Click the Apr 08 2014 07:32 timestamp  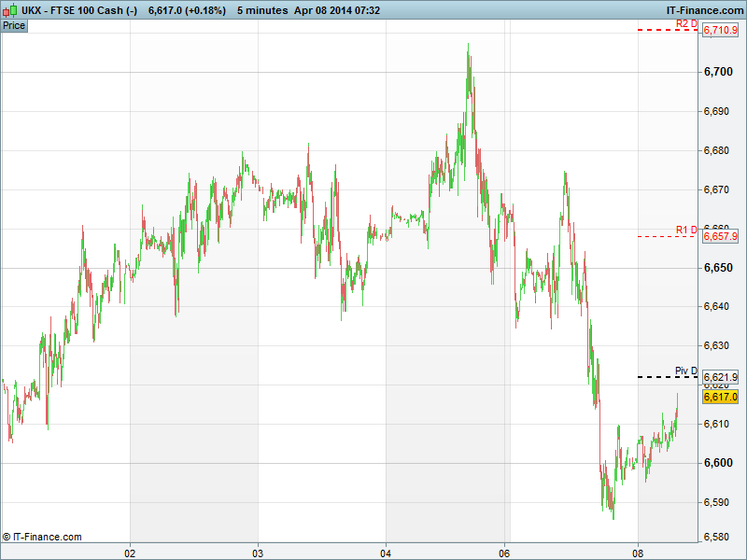337,9
